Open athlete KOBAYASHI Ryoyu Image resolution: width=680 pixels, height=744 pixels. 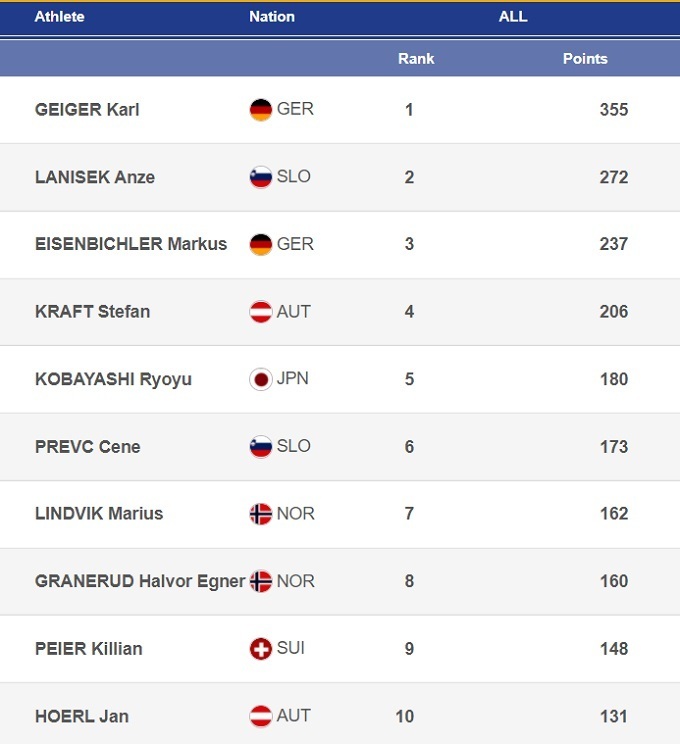tap(113, 380)
